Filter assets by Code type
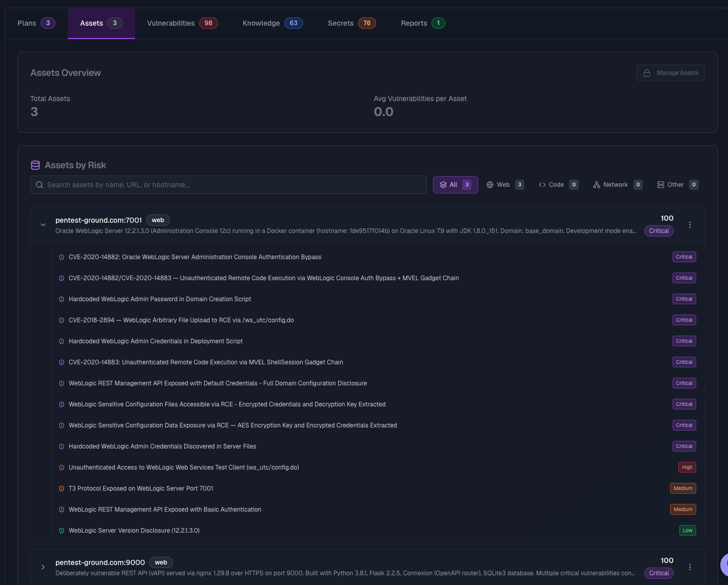Viewport: 728px width, 585px height. [x=558, y=185]
